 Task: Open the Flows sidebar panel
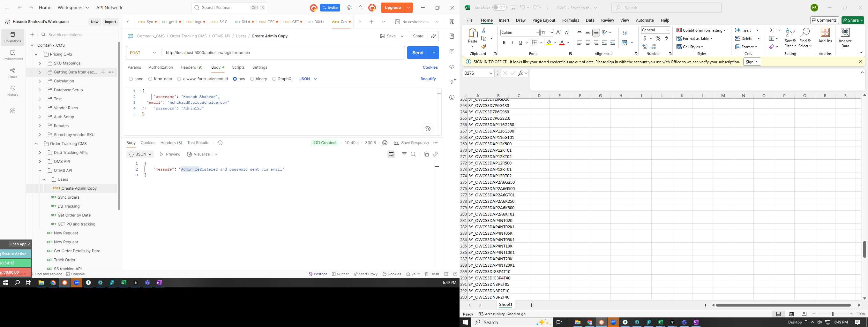[x=13, y=73]
